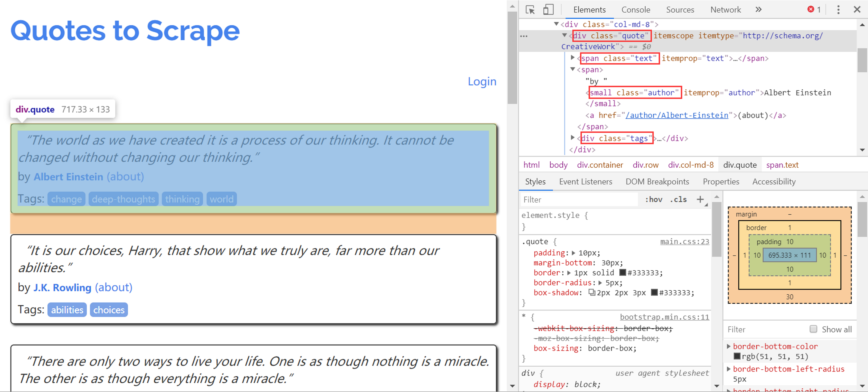Expand border-bottom-color computed property
868x392 pixels.
point(729,346)
